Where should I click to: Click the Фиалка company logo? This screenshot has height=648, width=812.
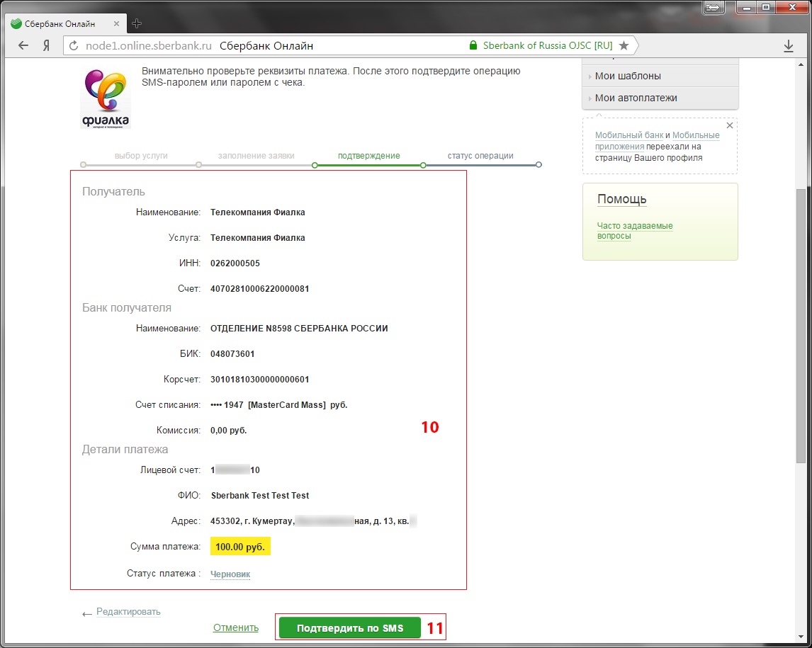(x=106, y=98)
